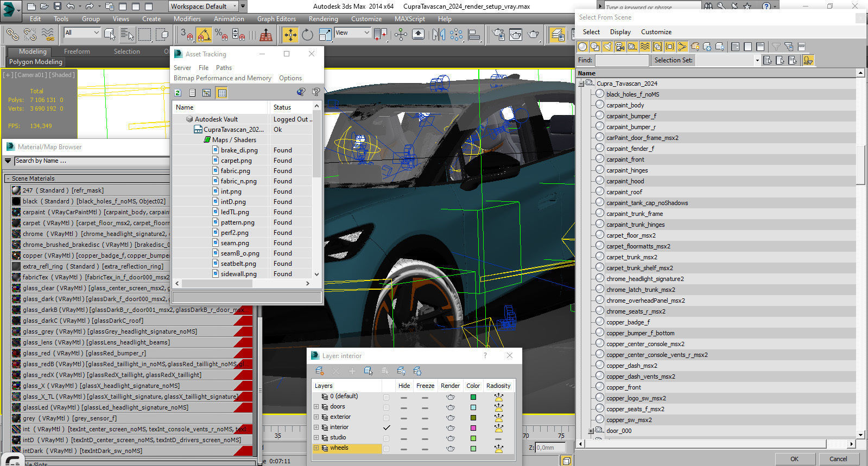The width and height of the screenshot is (868, 466).
Task: Make wheels the current layer checkbox
Action: point(387,449)
